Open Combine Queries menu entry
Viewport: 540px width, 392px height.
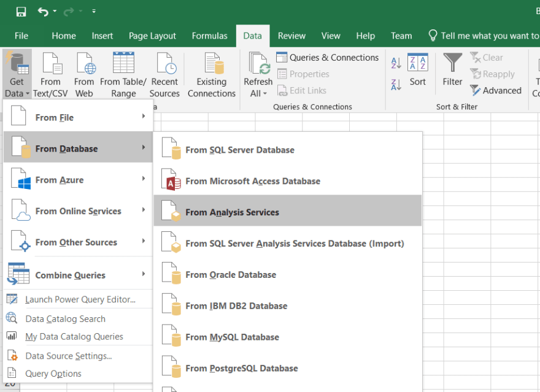78,274
